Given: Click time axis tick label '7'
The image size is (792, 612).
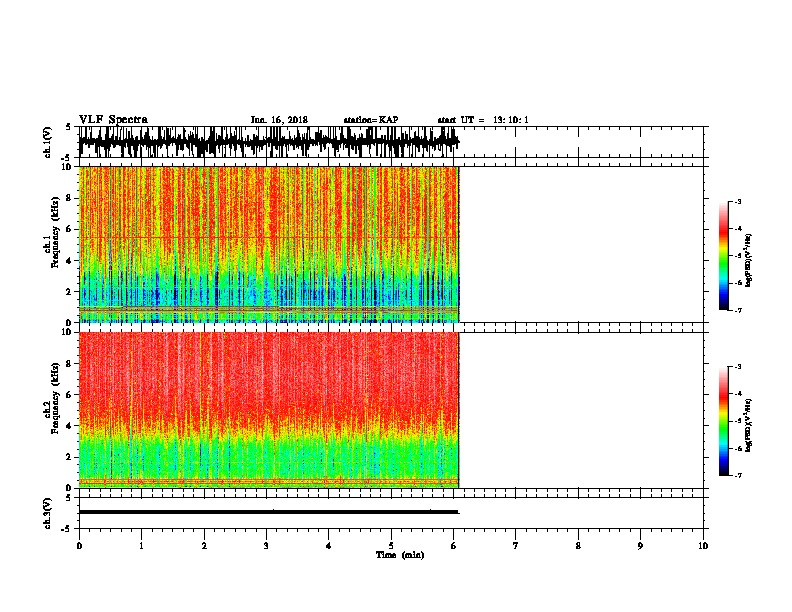Looking at the screenshot, I should click(516, 546).
